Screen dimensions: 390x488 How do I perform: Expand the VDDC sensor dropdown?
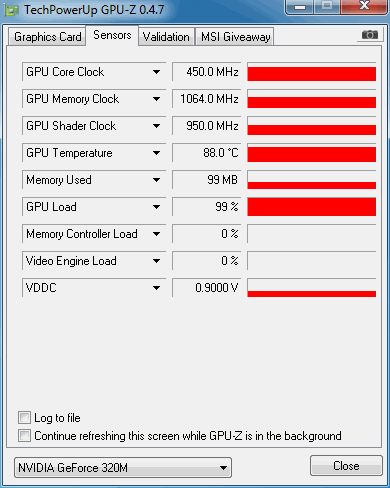coord(156,288)
